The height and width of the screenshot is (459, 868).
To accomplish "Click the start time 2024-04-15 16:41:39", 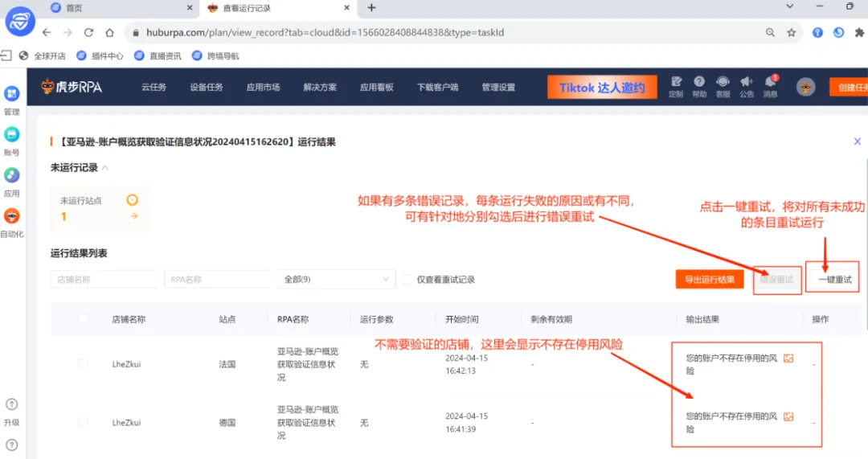I will point(467,423).
